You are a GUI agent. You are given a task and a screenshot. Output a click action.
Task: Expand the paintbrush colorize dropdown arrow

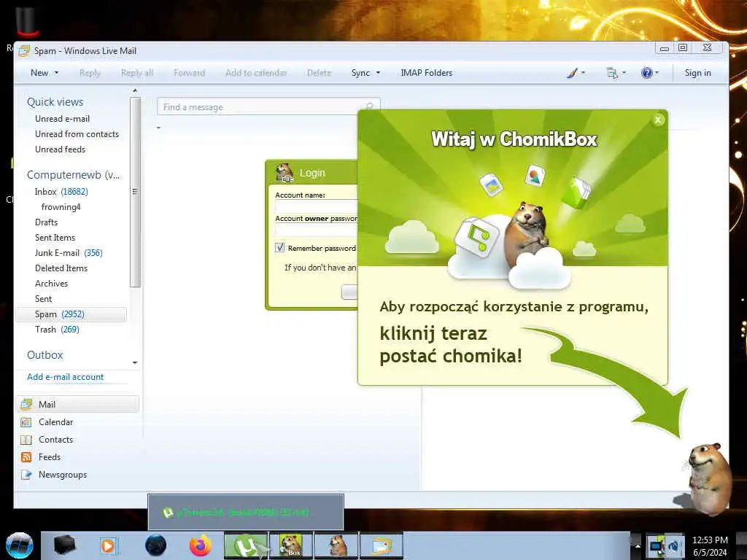584,73
